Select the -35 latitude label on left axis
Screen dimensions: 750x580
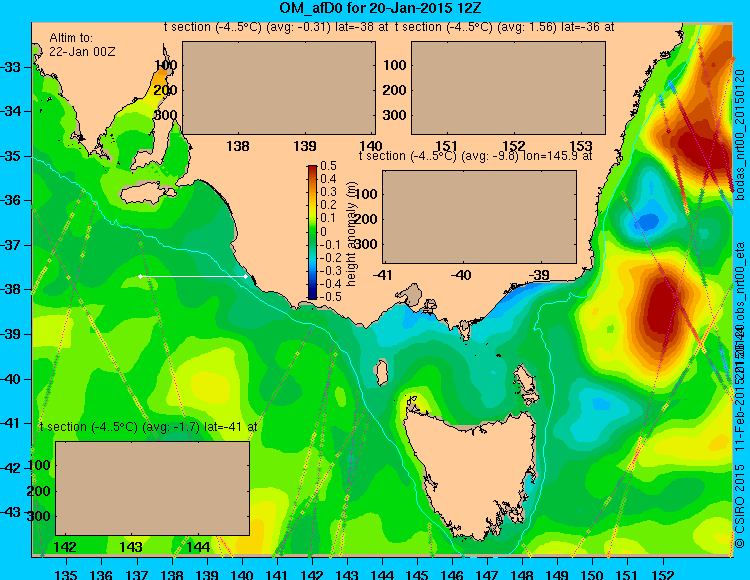click(11, 156)
